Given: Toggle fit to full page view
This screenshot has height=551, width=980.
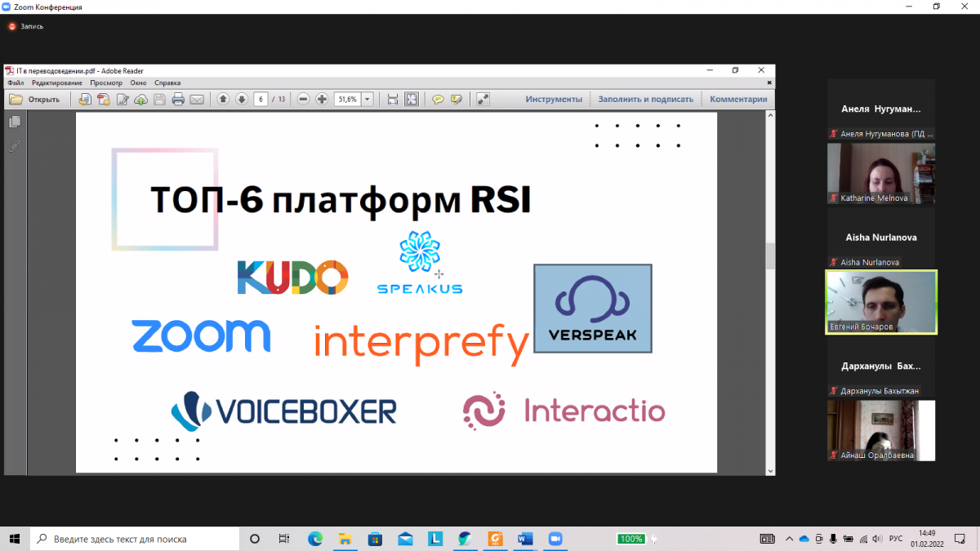Looking at the screenshot, I should coord(412,100).
